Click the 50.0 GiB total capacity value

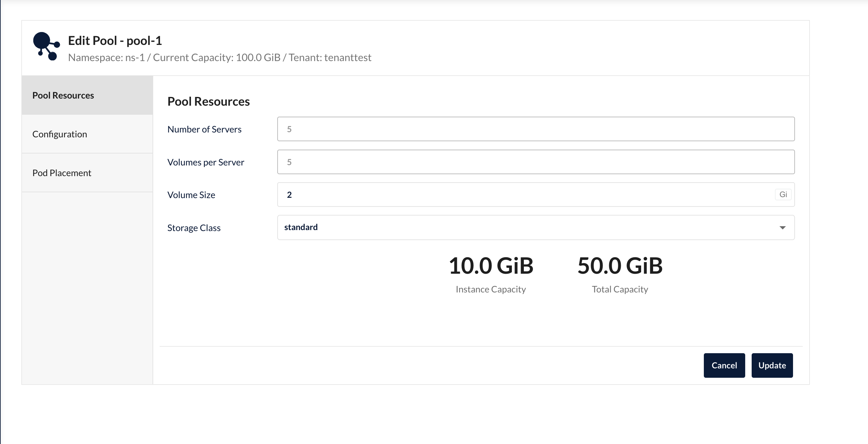[x=620, y=266]
